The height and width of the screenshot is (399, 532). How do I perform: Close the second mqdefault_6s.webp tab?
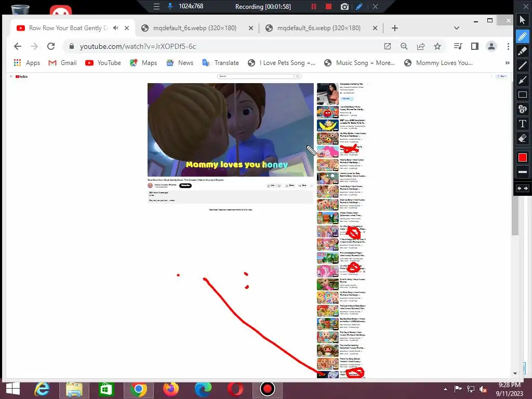point(375,28)
